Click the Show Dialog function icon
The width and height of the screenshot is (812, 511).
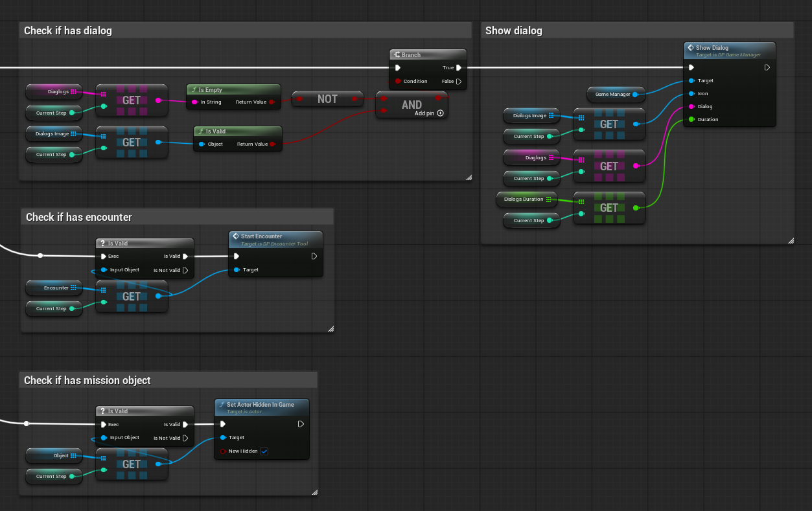click(x=691, y=47)
